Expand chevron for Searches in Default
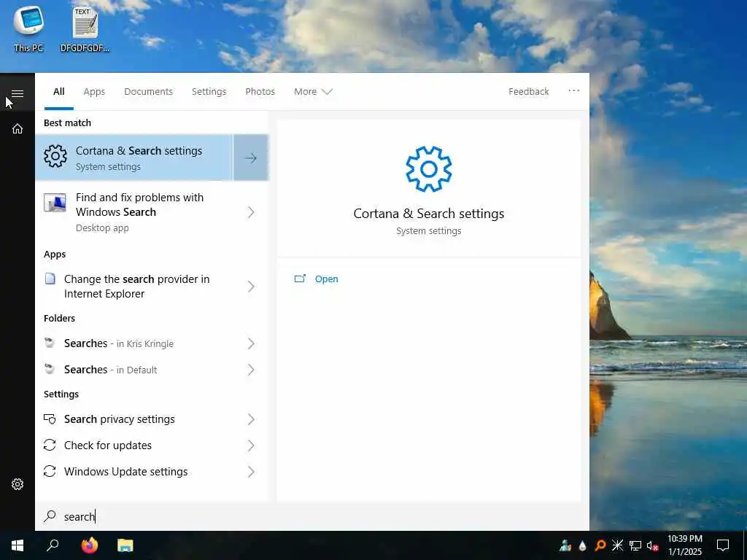Viewport: 747px width, 560px height. pos(251,370)
